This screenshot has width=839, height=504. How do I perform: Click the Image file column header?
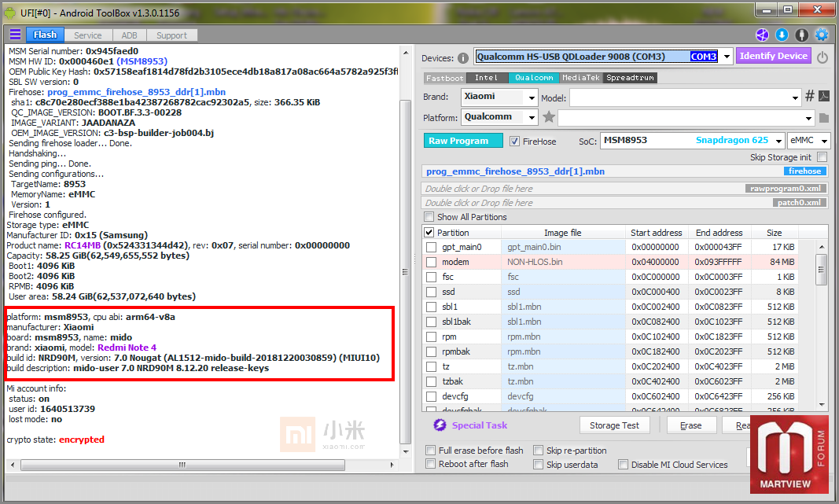563,233
